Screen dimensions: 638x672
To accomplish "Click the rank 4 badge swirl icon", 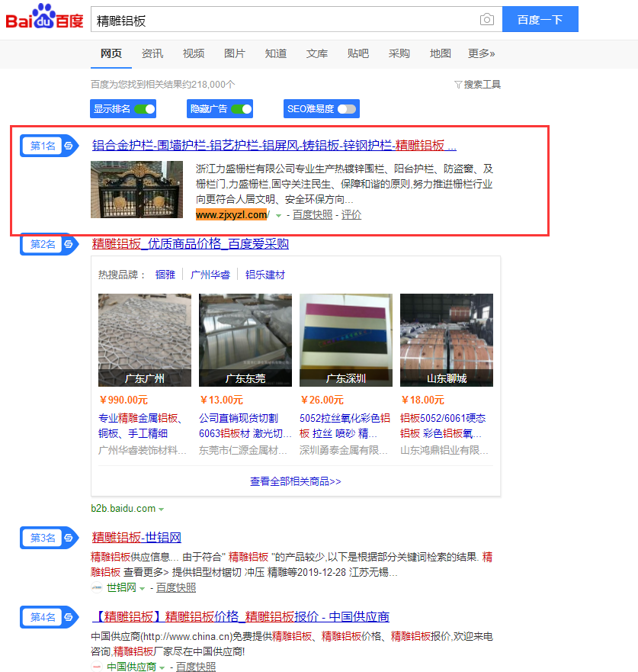I will (x=69, y=617).
